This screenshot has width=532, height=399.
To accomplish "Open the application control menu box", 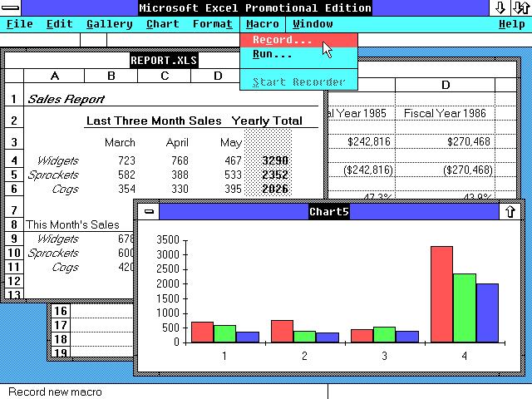I will (x=11, y=7).
